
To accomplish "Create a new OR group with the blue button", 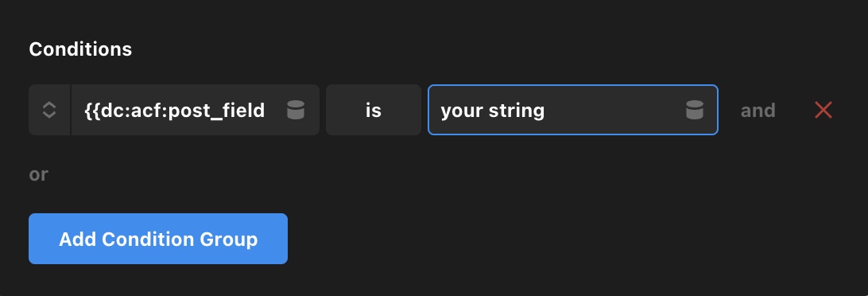I will tap(158, 239).
